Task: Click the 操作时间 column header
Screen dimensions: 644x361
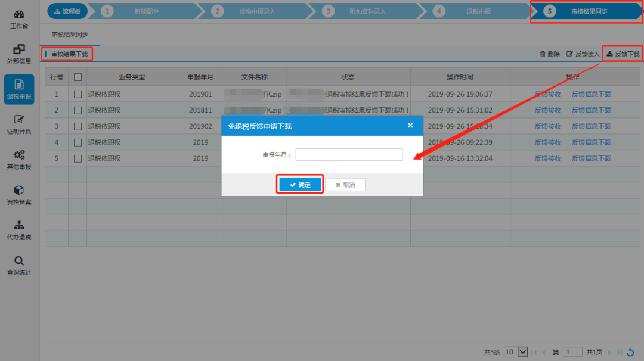Action: (460, 77)
